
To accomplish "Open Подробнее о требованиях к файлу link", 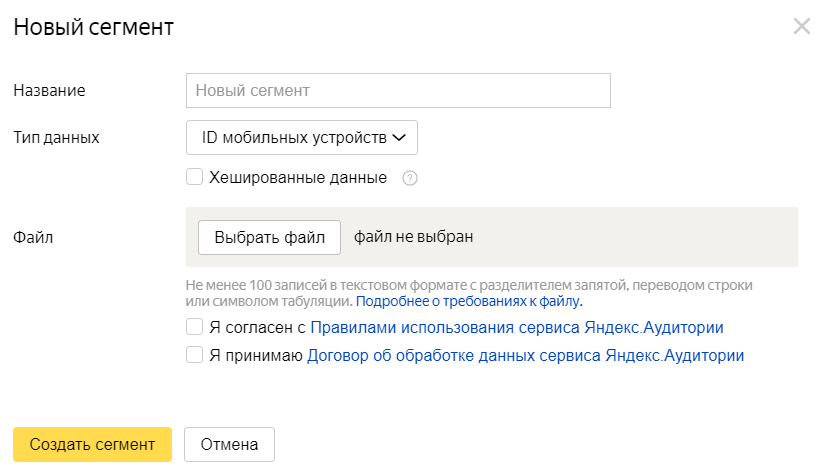I will [x=469, y=301].
